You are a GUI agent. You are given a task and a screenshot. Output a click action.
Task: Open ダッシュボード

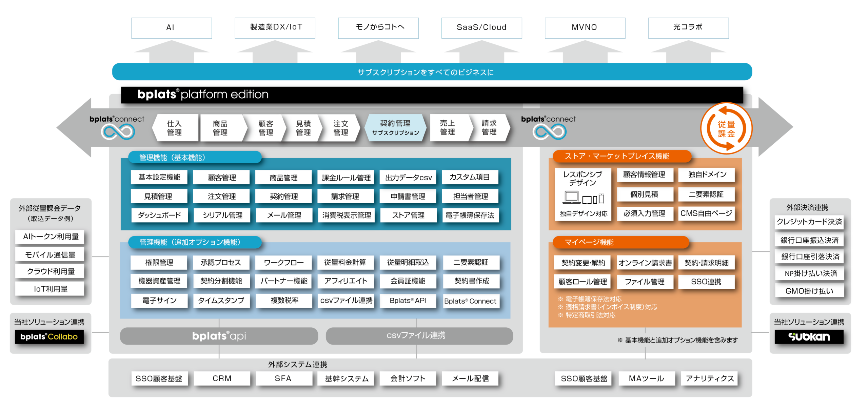159,215
